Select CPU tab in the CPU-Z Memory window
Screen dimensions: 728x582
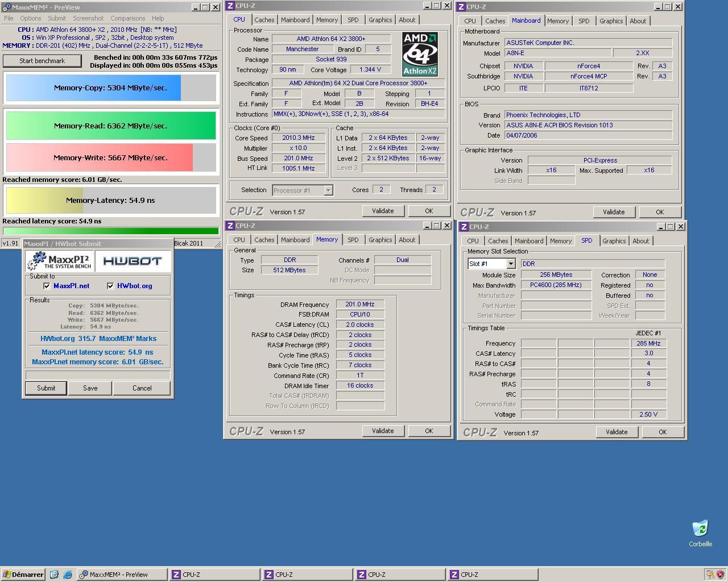tap(239, 240)
